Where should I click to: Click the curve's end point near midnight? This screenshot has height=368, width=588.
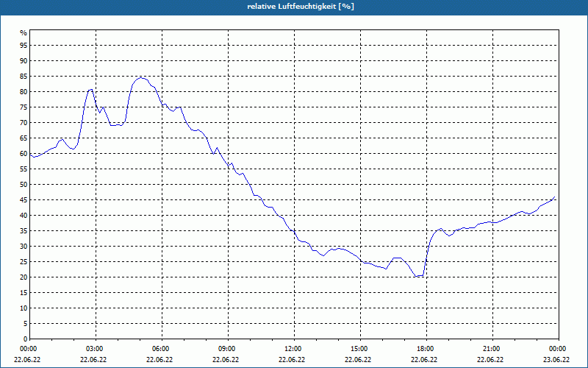click(555, 197)
